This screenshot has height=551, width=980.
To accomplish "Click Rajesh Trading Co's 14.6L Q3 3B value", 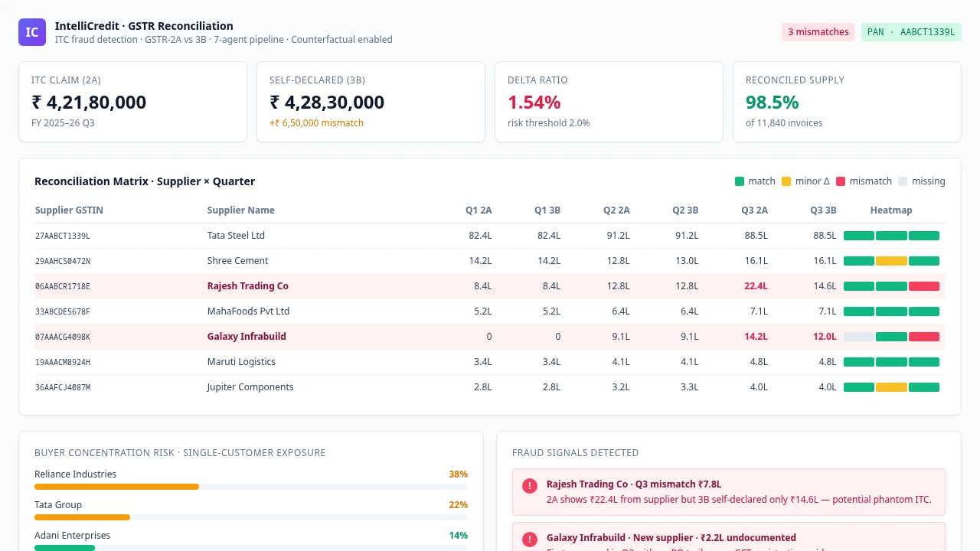I will tap(825, 286).
